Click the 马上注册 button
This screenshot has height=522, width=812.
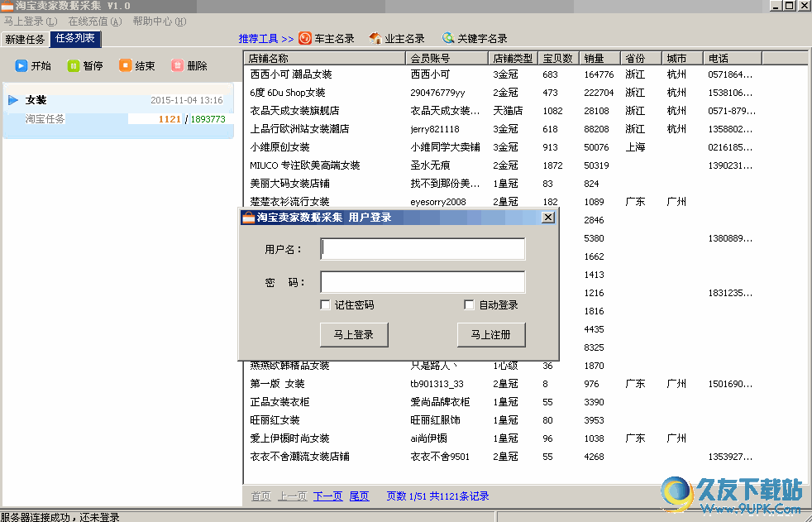(491, 335)
